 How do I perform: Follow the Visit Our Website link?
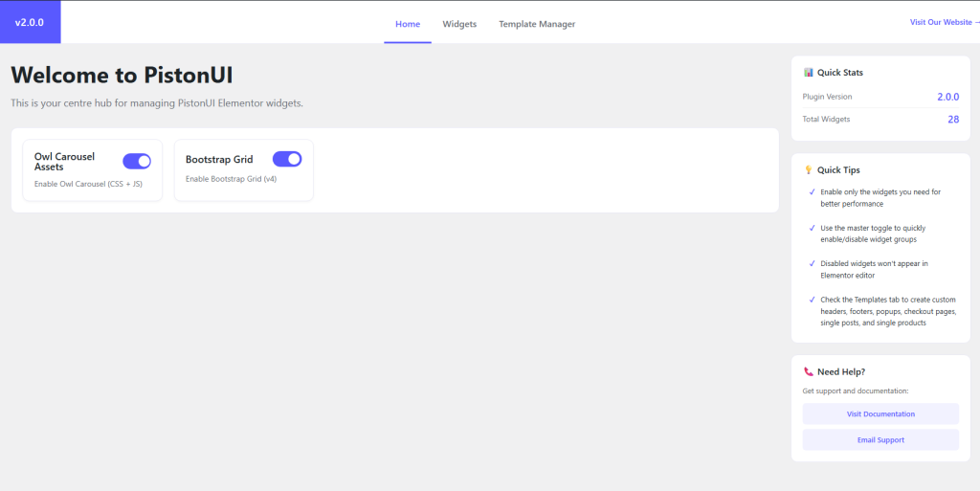[945, 22]
